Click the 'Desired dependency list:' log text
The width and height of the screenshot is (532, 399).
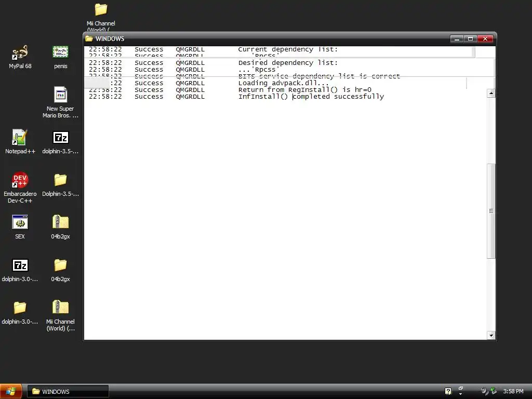click(288, 63)
